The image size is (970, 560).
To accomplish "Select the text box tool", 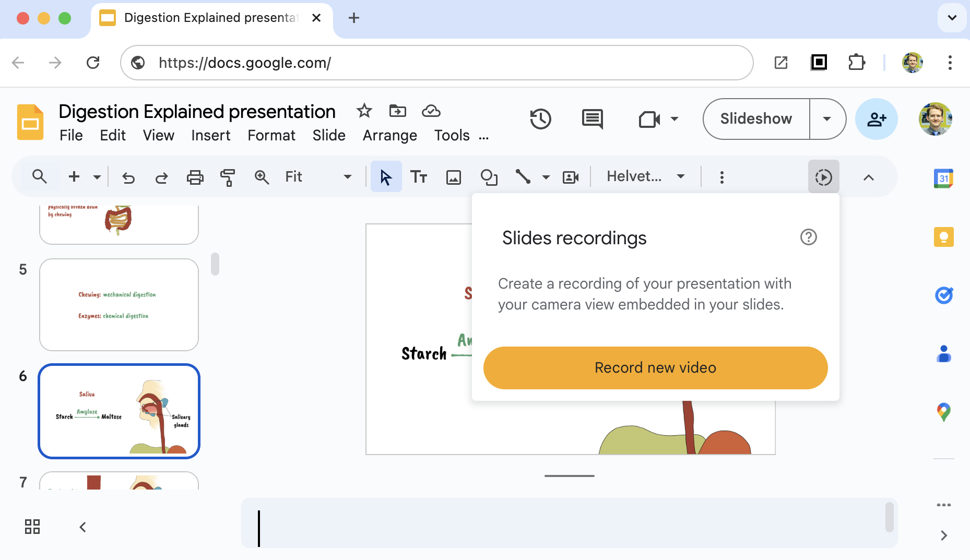I will (419, 177).
